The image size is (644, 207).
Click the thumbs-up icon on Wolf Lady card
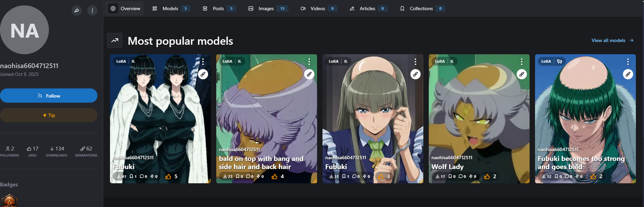point(487,177)
